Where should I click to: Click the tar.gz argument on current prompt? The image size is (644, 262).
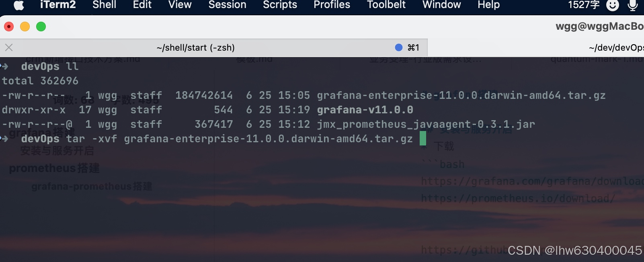pos(268,139)
